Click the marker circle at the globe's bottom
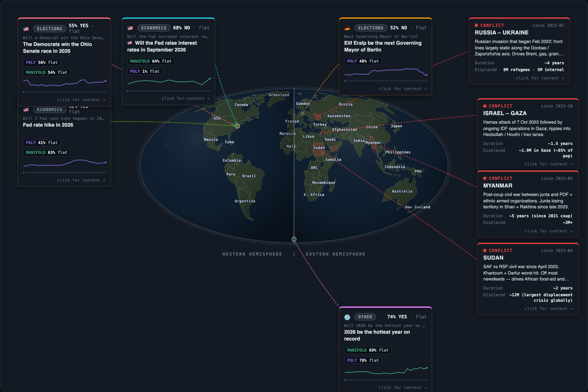Viewport: 588px width, 392px height. click(294, 239)
